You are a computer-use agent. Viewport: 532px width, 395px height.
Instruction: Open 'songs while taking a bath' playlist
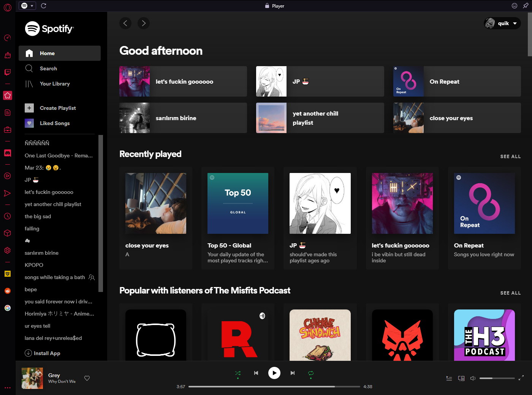55,277
